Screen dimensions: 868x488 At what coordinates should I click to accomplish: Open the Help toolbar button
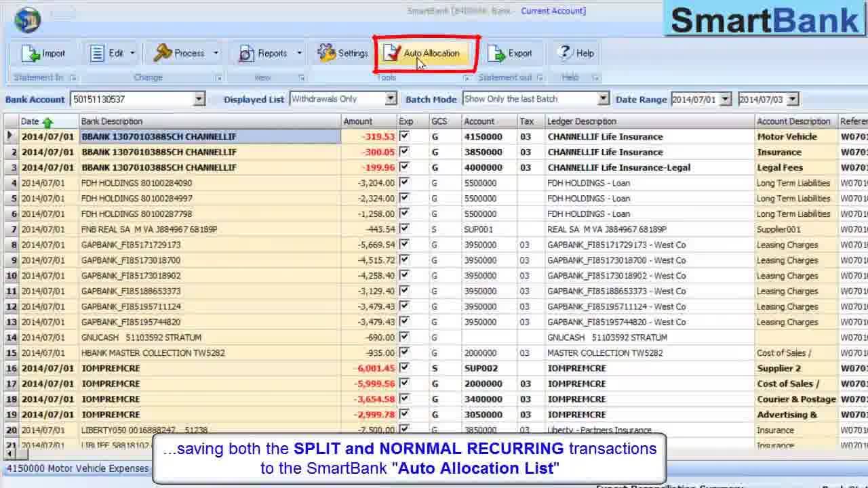pyautogui.click(x=575, y=53)
